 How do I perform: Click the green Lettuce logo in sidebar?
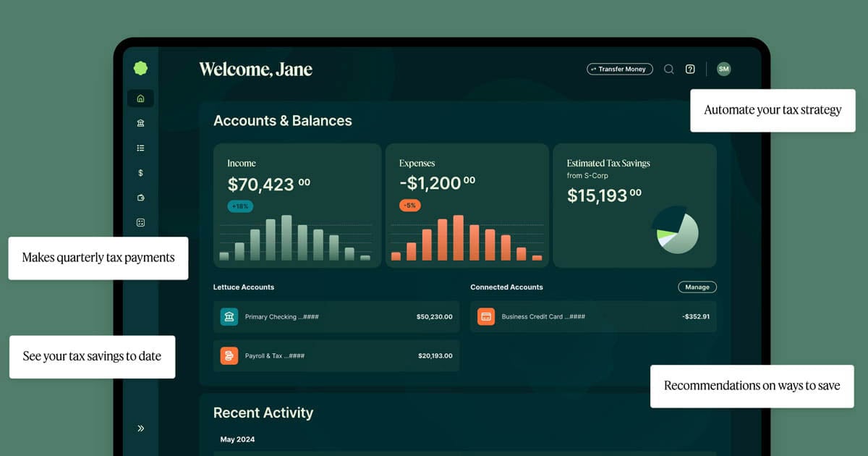pos(140,68)
